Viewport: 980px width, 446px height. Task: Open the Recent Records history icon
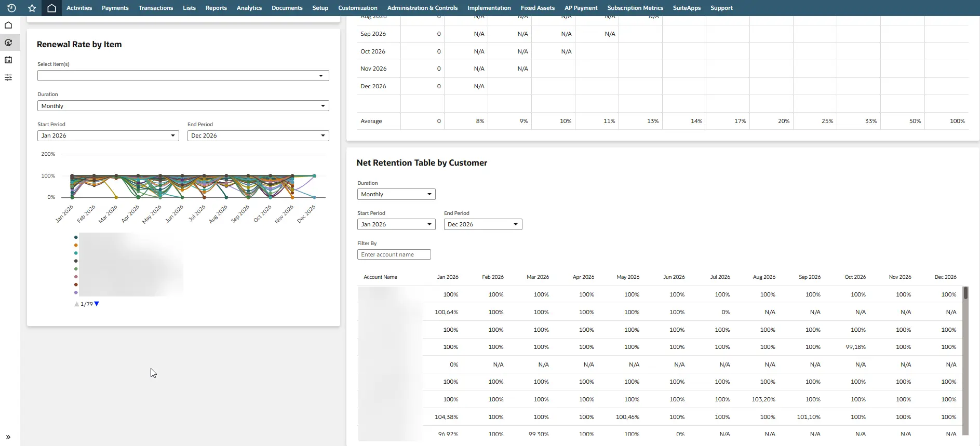[11, 8]
